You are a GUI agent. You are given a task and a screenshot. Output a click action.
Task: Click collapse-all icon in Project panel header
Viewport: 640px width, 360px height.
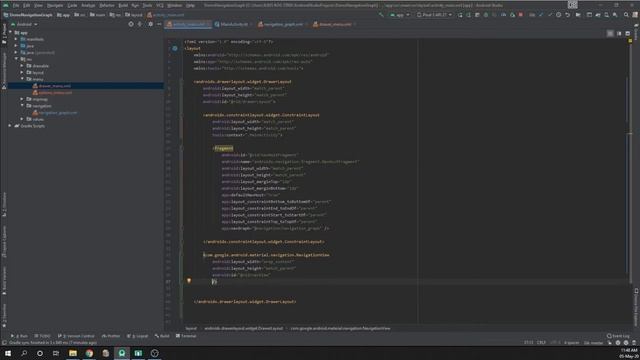coord(140,24)
